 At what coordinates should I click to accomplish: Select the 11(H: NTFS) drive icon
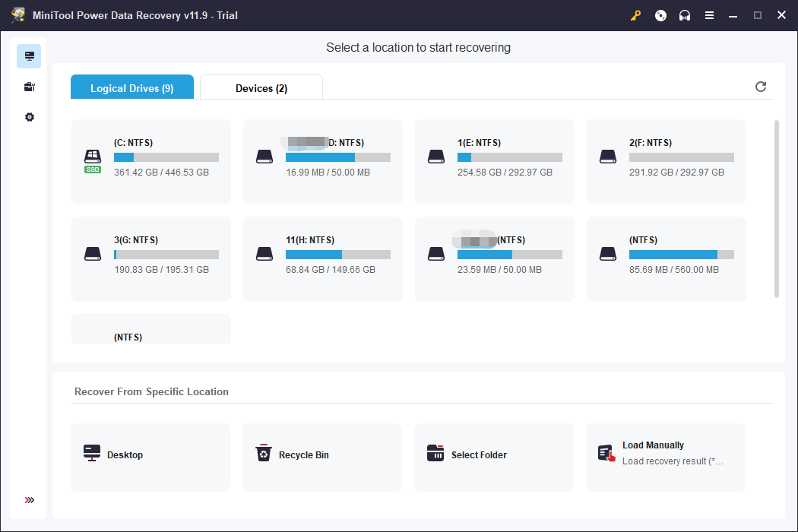tap(264, 254)
